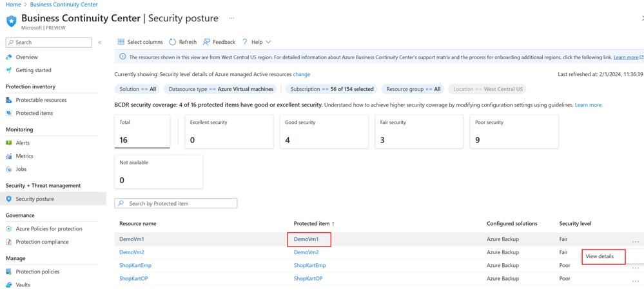
Task: Open the more options ellipsis beside page title
Action: point(231,19)
